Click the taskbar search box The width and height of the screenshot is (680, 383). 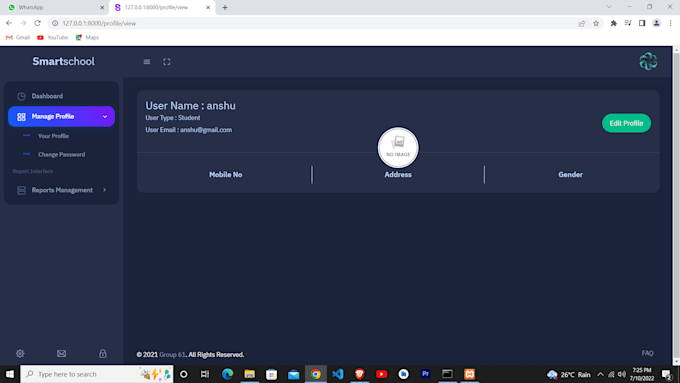point(97,374)
